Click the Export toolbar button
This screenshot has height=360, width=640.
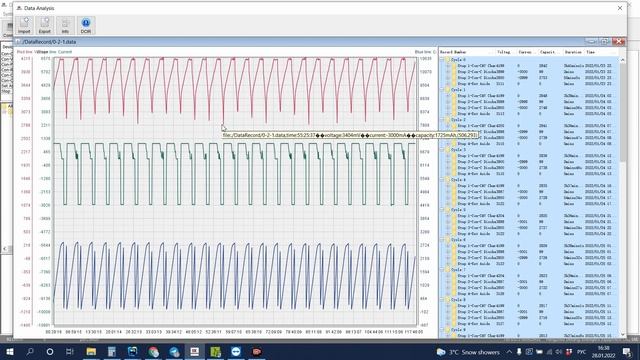(x=44, y=25)
